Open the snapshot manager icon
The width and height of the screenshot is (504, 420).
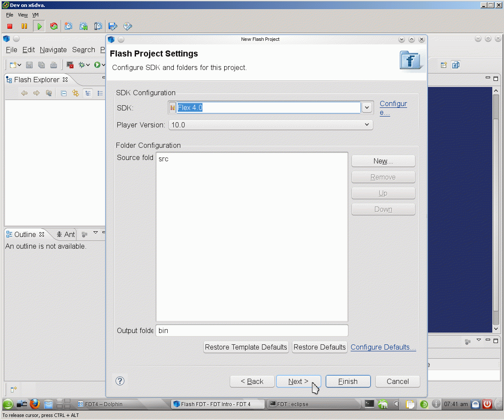[x=98, y=27]
